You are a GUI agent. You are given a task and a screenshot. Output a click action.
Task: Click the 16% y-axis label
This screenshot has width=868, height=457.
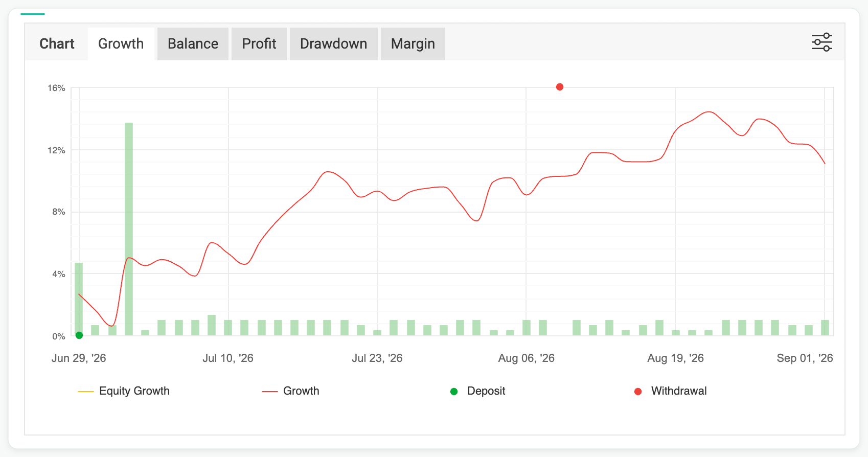point(56,88)
